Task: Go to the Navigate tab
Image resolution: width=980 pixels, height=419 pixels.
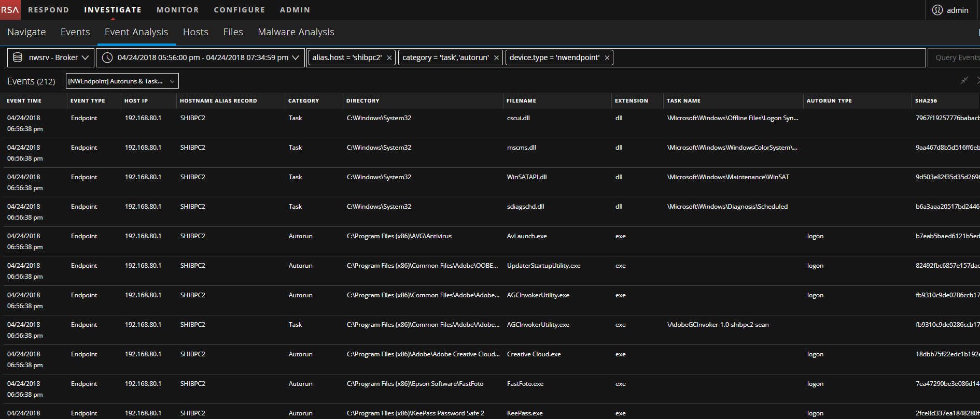Action: pos(26,32)
